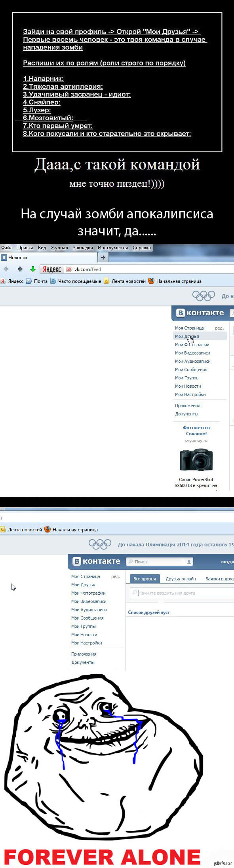Open the Закладки menu
Viewport: 234px width, 868px height.
[83, 248]
